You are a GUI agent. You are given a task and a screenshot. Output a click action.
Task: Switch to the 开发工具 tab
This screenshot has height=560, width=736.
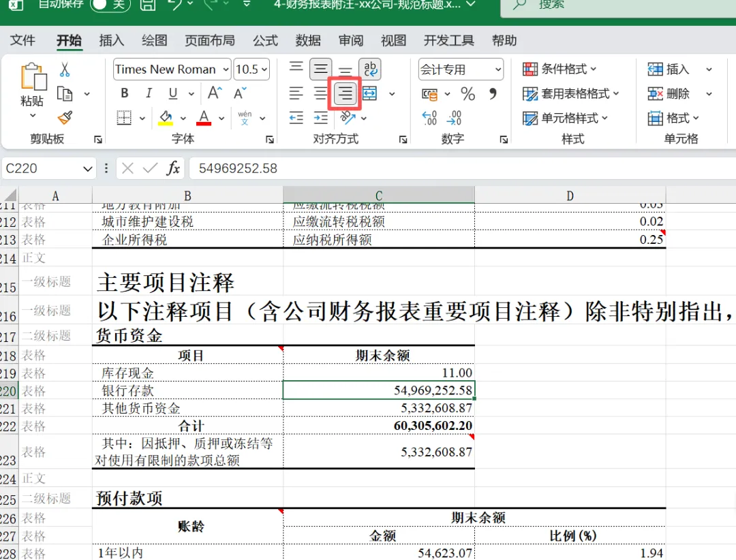[x=448, y=40]
